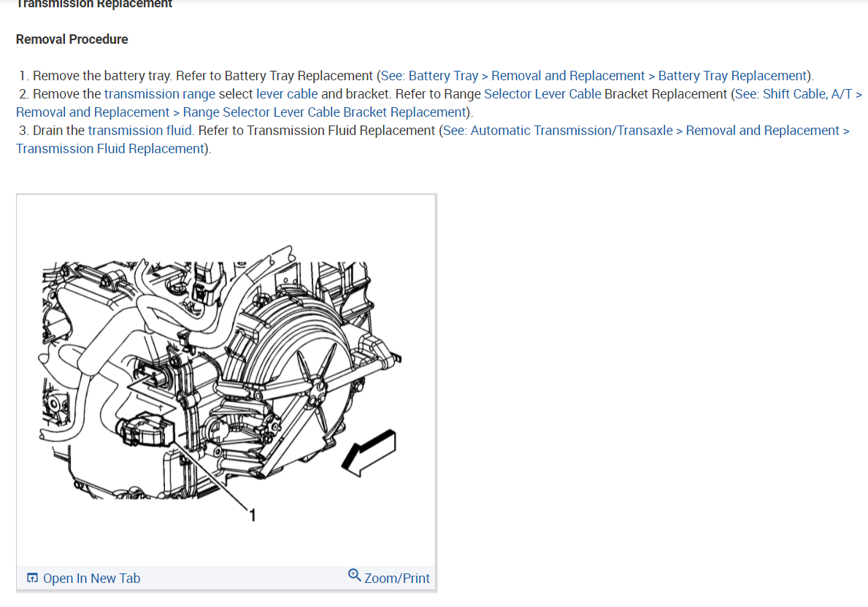Viewport: 868px width, 607px height.
Task: Click the magnifier Zoom/Print icon
Action: coord(354,576)
